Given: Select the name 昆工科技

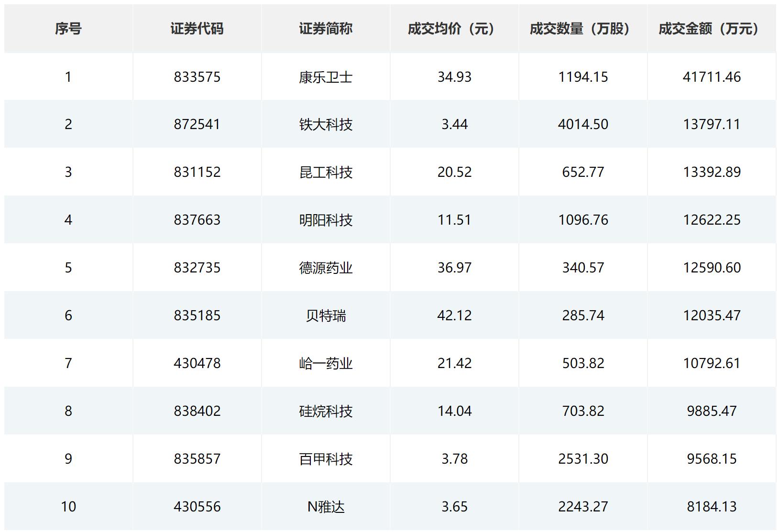Looking at the screenshot, I should pos(326,172).
